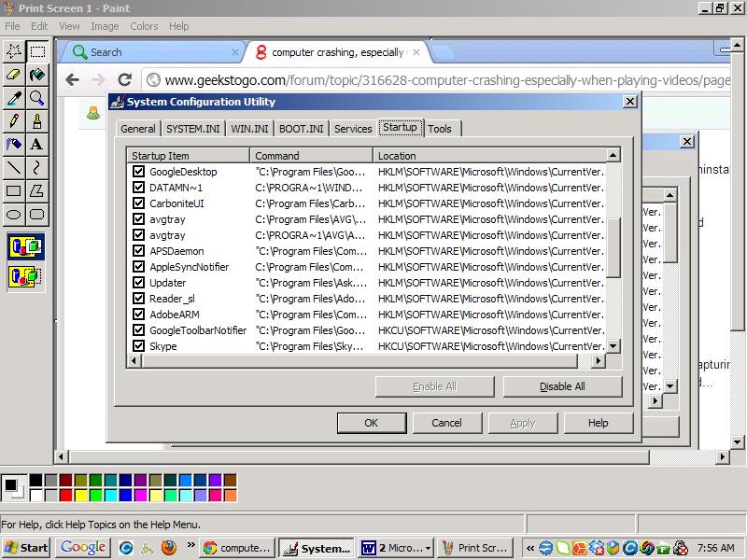Viewport: 747px width, 560px height.
Task: Switch to the Services tab in System Configuration
Action: point(353,129)
